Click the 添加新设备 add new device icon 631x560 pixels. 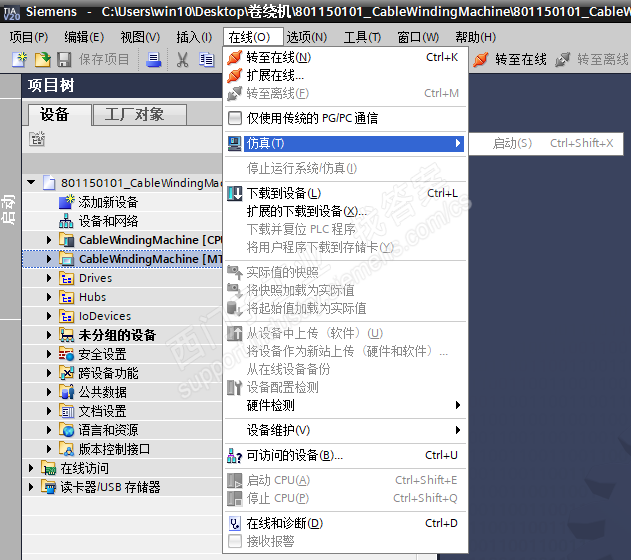click(x=66, y=202)
